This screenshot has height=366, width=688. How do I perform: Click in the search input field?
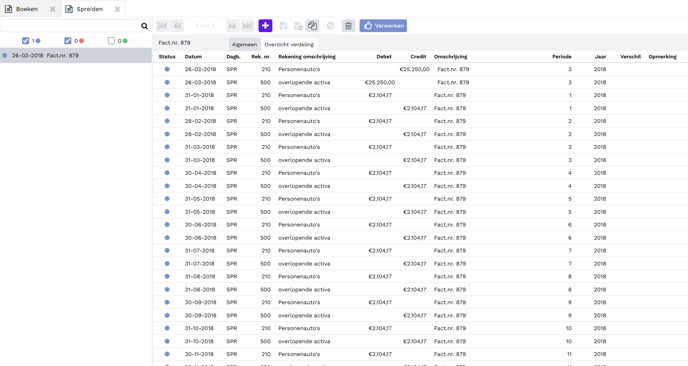tap(71, 26)
